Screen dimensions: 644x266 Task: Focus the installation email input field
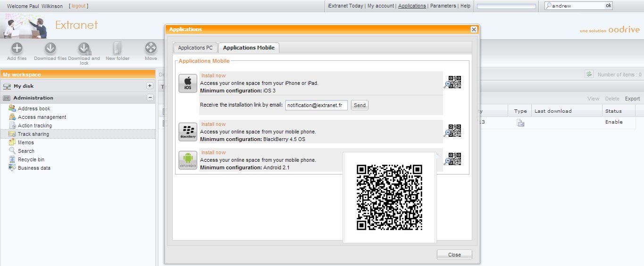point(316,106)
